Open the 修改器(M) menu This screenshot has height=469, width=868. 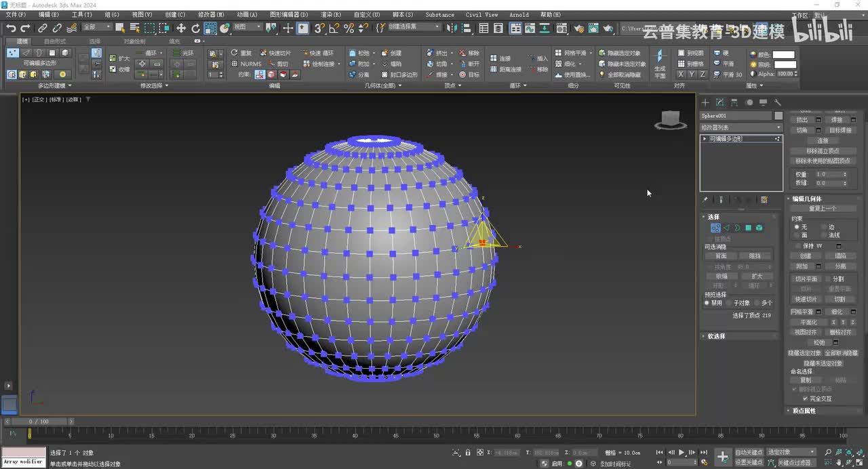pyautogui.click(x=211, y=14)
